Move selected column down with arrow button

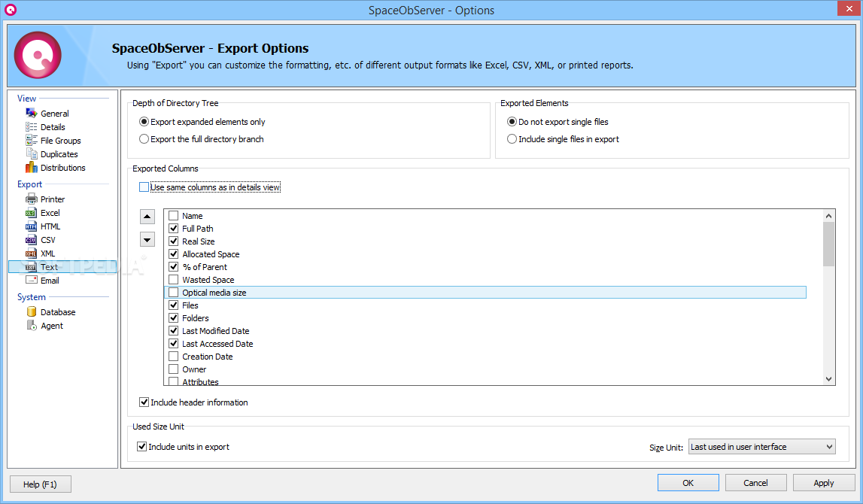coord(147,239)
